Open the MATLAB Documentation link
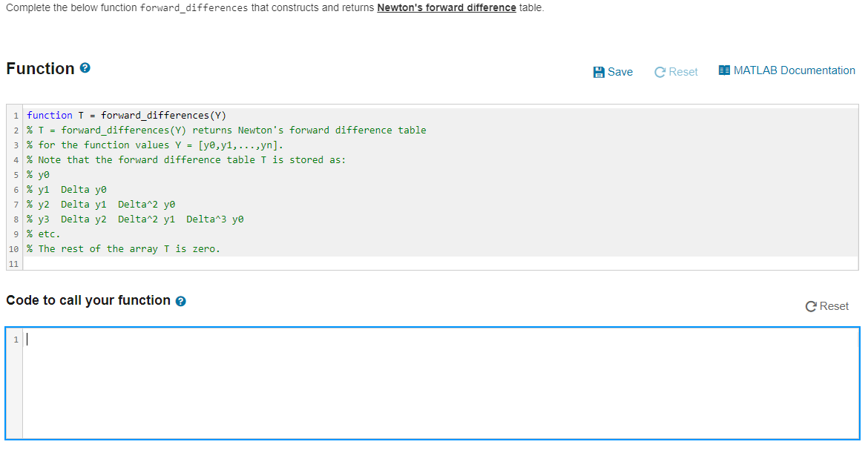 [794, 70]
